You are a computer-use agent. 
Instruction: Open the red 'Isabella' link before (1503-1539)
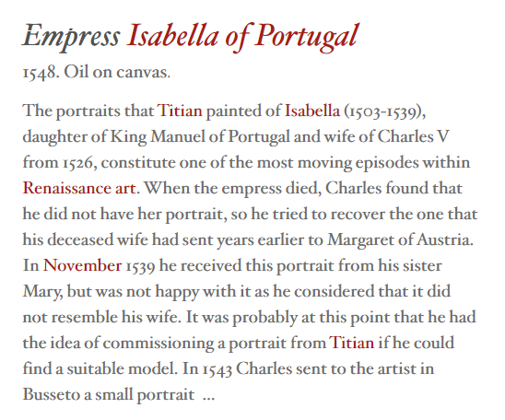pos(312,111)
